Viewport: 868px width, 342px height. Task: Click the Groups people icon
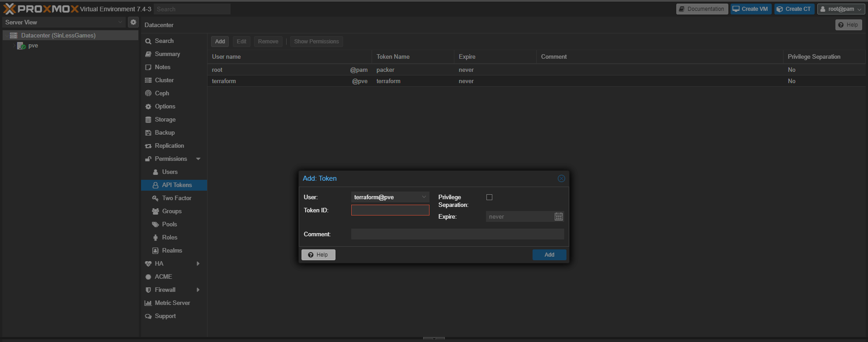click(x=156, y=211)
